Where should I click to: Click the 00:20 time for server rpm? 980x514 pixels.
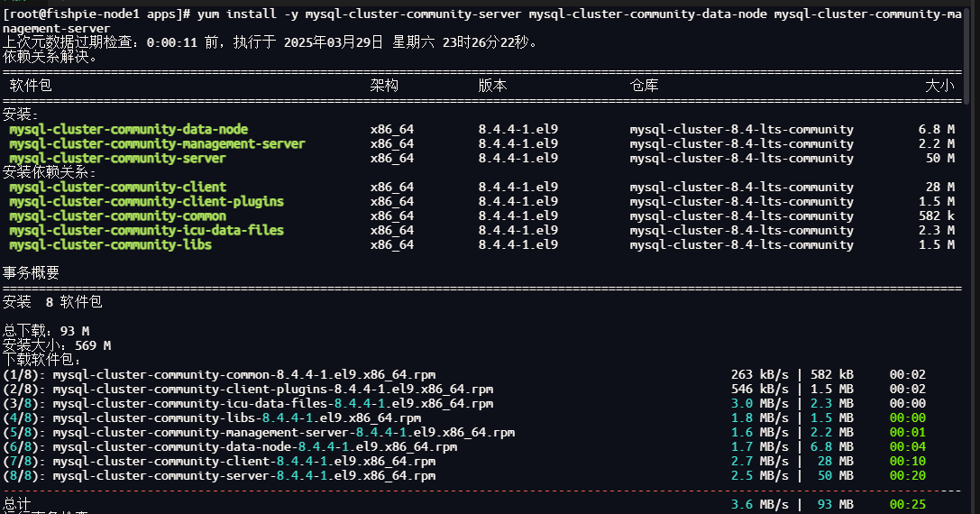tap(908, 475)
